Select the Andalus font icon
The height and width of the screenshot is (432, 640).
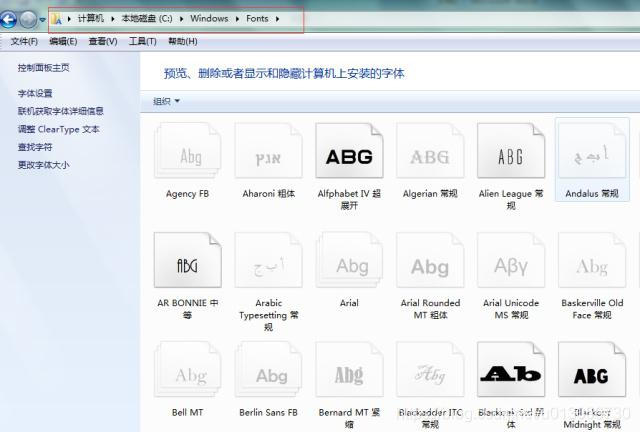592,151
